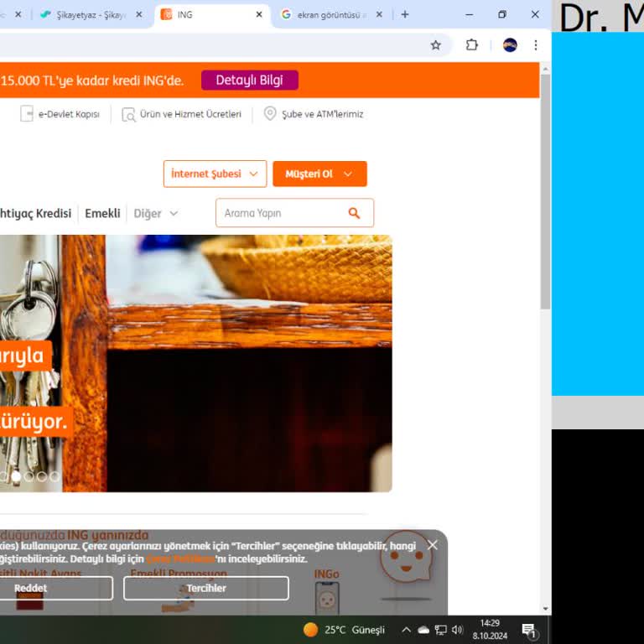Select the second carousel dot

pos(16,476)
